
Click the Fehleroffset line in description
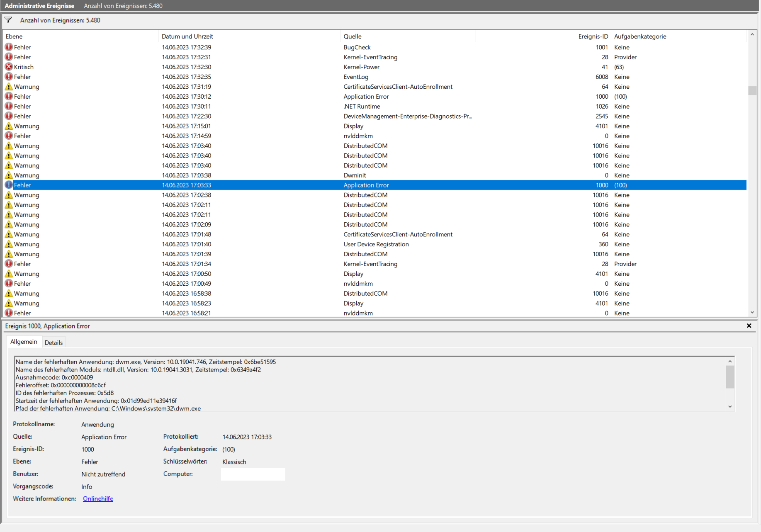click(61, 385)
